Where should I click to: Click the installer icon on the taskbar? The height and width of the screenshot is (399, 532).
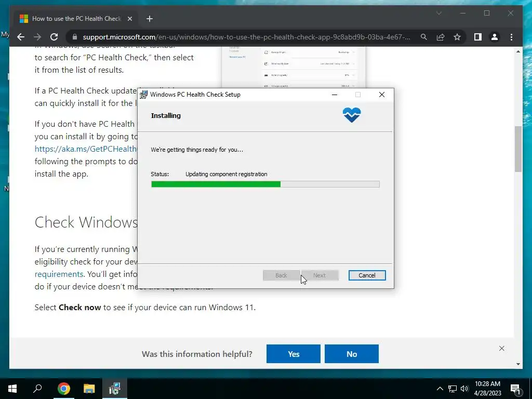coord(115,389)
